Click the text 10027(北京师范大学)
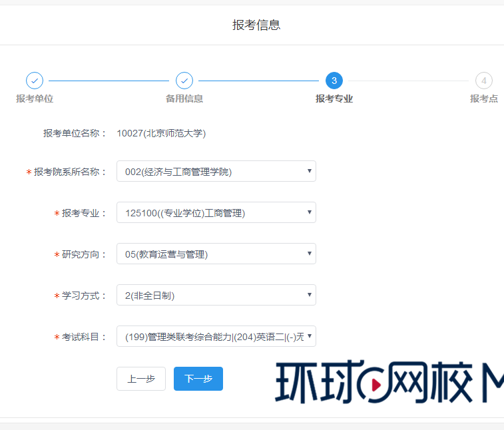Screen dimensions: 504x430 coord(161,133)
